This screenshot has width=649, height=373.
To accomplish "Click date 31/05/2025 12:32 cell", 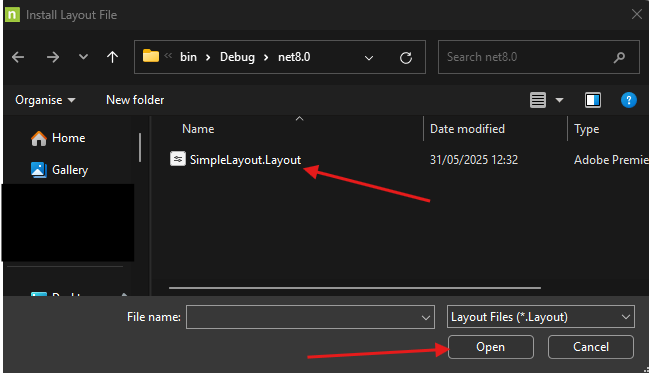I will click(x=474, y=160).
